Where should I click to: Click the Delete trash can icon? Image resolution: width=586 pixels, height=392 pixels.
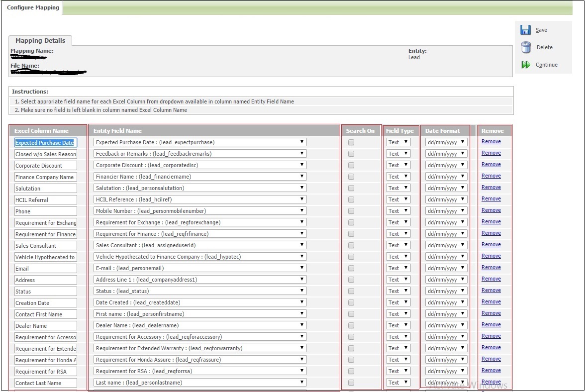pos(526,47)
